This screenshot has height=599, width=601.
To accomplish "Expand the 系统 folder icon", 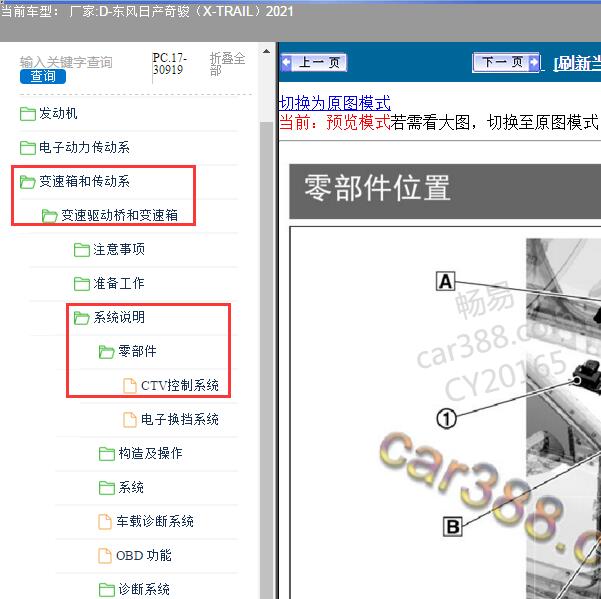I will coord(107,488).
